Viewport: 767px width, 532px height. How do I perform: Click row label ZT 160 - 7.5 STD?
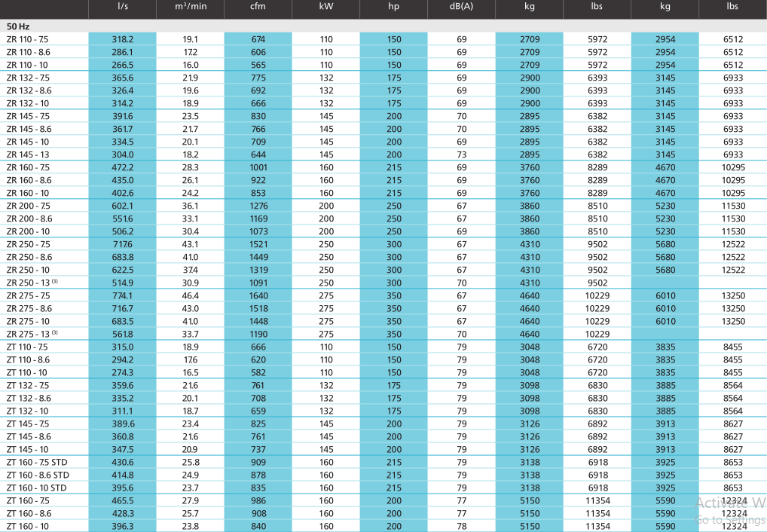(x=37, y=462)
